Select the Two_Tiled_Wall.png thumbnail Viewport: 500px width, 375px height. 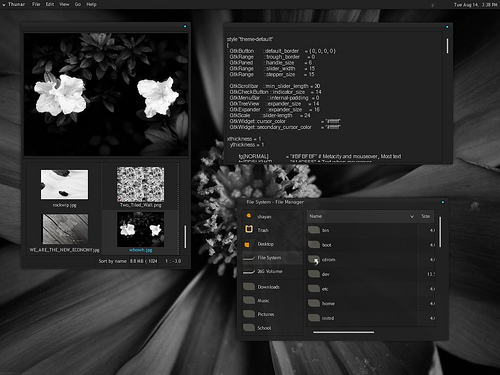point(140,184)
